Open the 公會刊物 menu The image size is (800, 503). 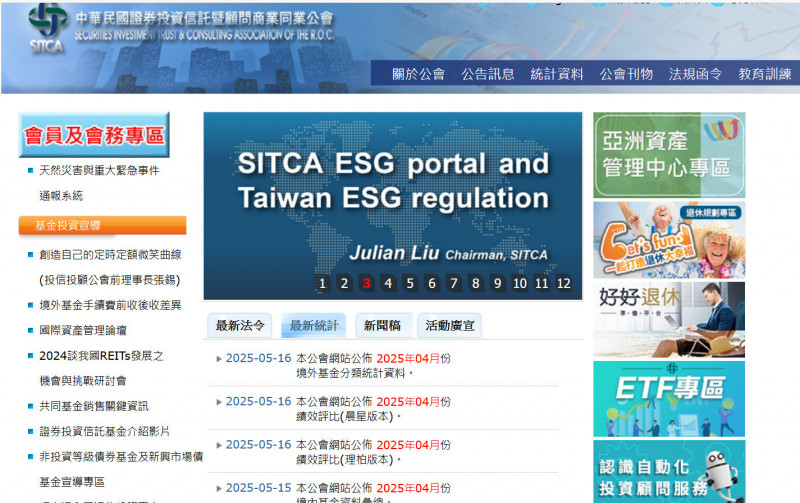626,74
